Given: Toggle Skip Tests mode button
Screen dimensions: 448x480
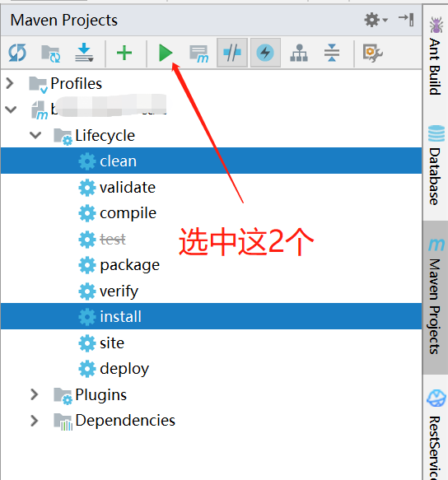Looking at the screenshot, I should click(265, 53).
